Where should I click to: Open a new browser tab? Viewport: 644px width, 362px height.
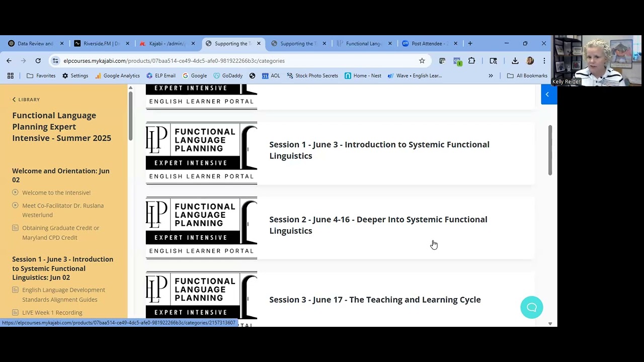tap(470, 44)
